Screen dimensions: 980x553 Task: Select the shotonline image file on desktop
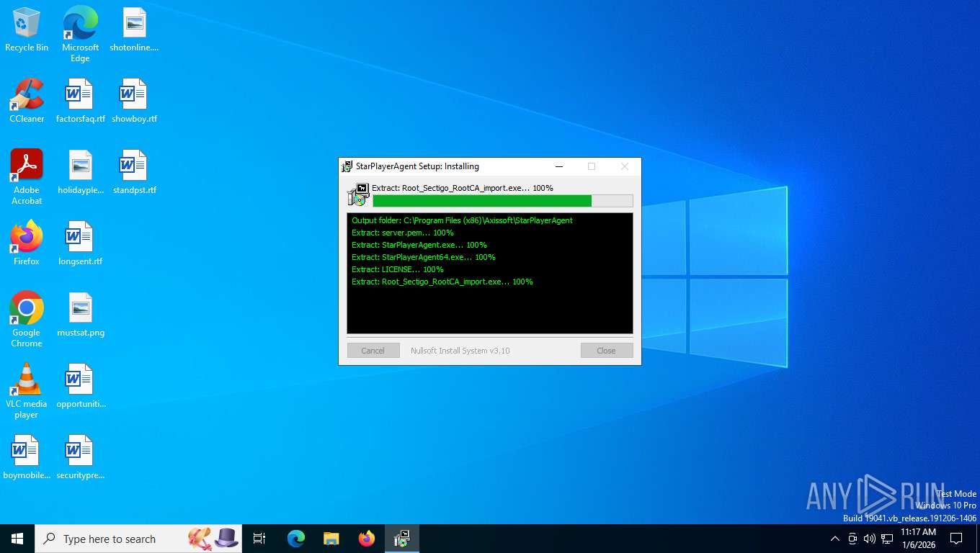tap(134, 30)
